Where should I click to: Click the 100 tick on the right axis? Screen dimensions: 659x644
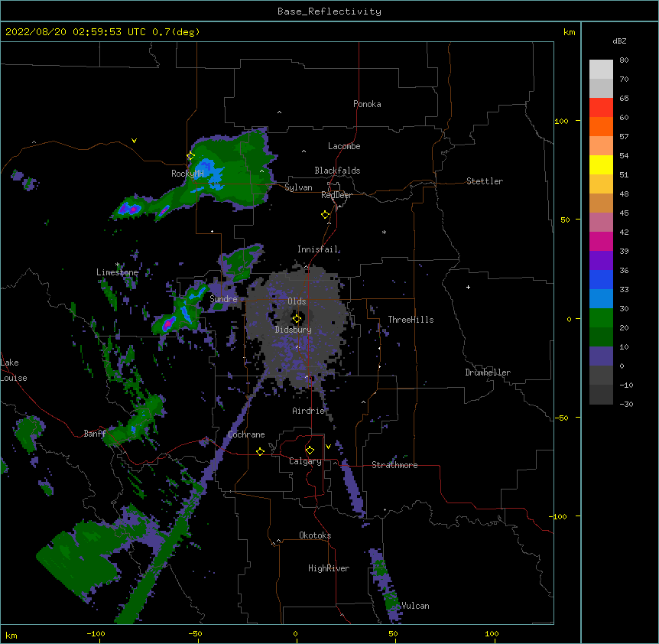[561, 121]
